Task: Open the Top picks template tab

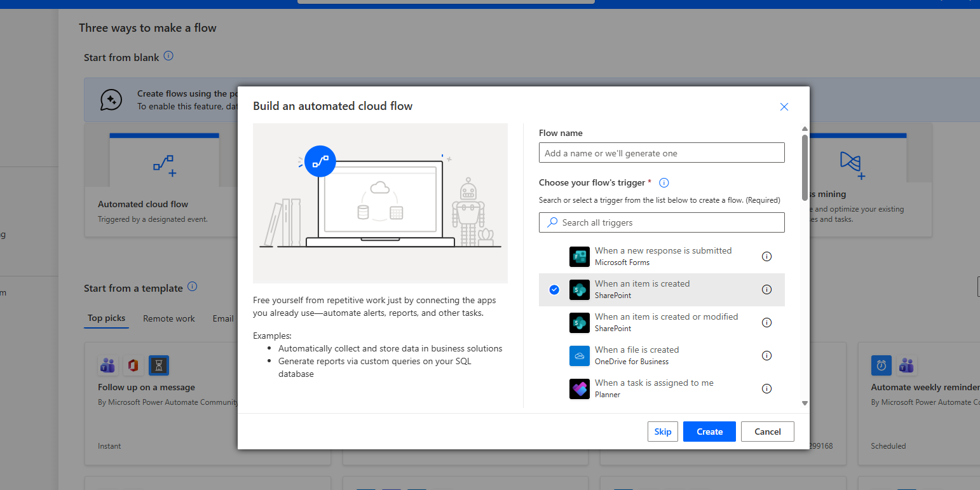Action: point(106,318)
